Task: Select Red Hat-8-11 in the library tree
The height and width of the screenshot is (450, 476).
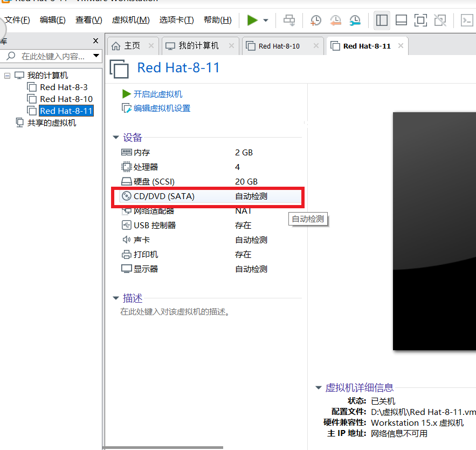Action: [66, 111]
